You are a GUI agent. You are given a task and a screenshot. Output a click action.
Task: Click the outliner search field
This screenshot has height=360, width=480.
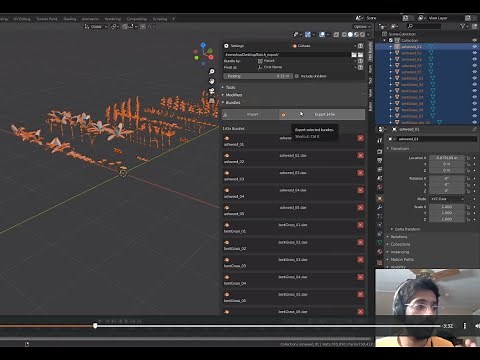pos(424,26)
